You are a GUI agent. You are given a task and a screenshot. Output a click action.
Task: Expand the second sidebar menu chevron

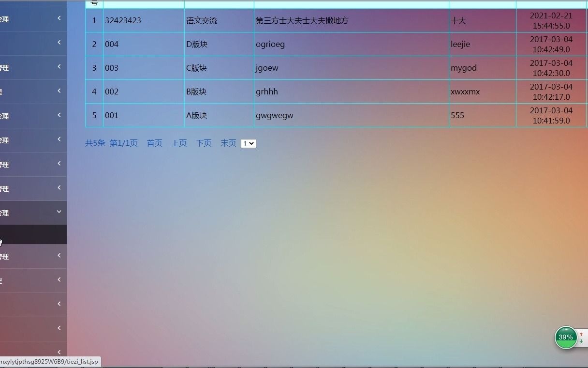[x=59, y=42]
